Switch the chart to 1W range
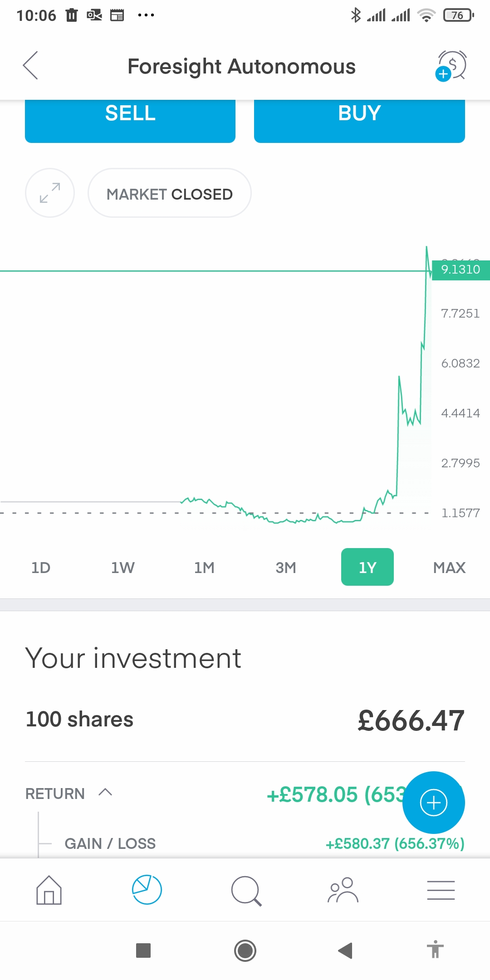Image resolution: width=490 pixels, height=980 pixels. pyautogui.click(x=122, y=567)
